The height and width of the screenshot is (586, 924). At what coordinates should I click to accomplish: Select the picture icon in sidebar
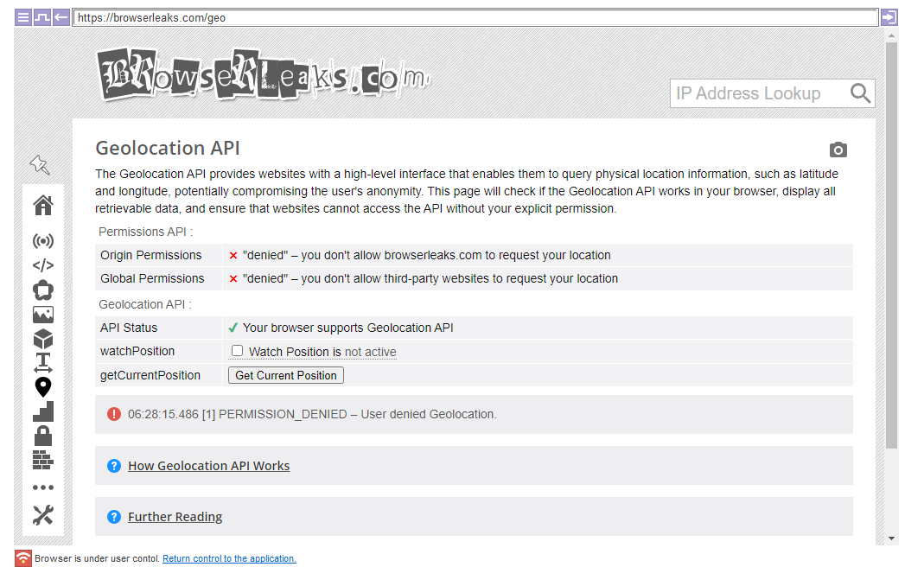(42, 315)
